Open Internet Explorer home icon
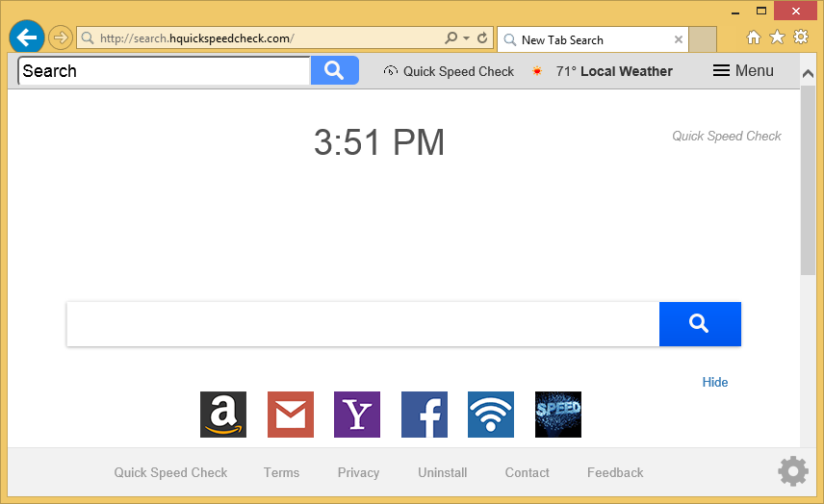This screenshot has height=504, width=824. click(x=754, y=38)
